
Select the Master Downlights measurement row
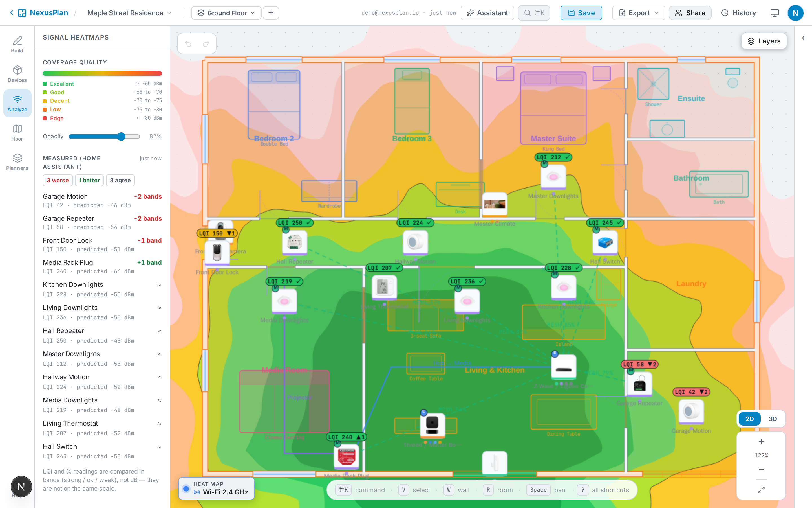pos(102,358)
